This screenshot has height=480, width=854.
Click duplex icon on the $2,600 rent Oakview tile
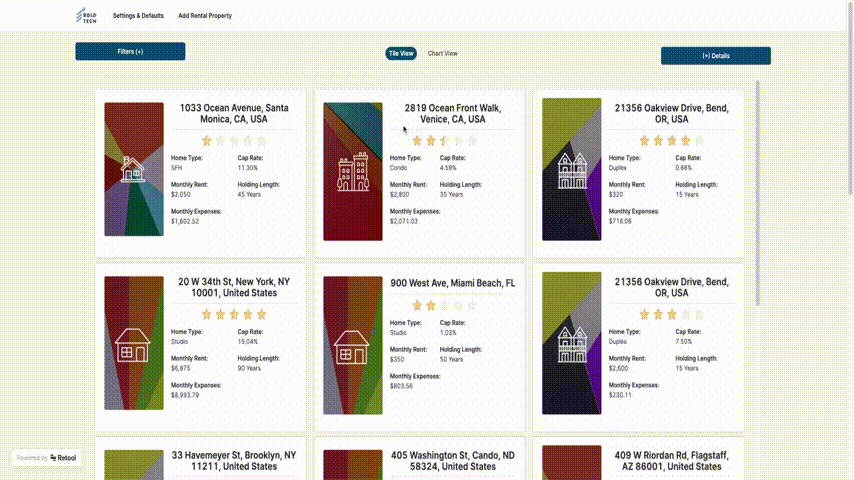click(572, 345)
